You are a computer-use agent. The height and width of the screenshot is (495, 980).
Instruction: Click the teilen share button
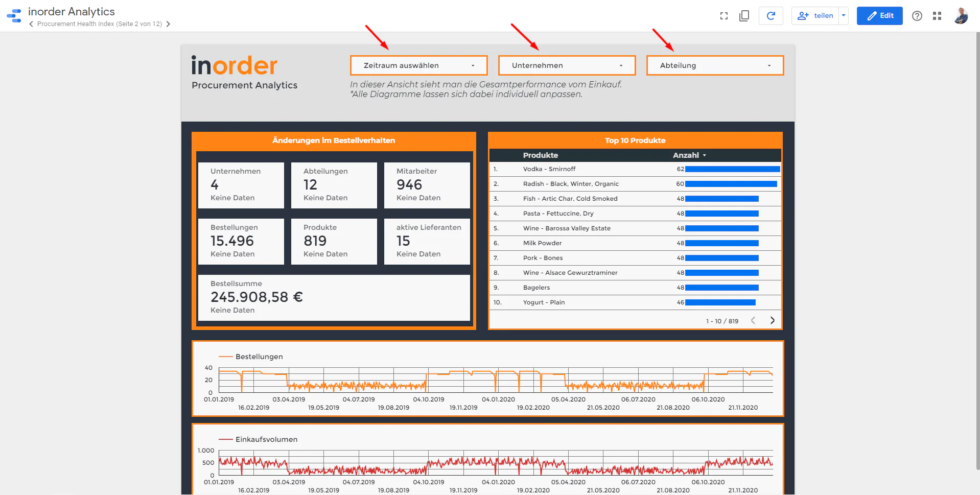point(815,16)
